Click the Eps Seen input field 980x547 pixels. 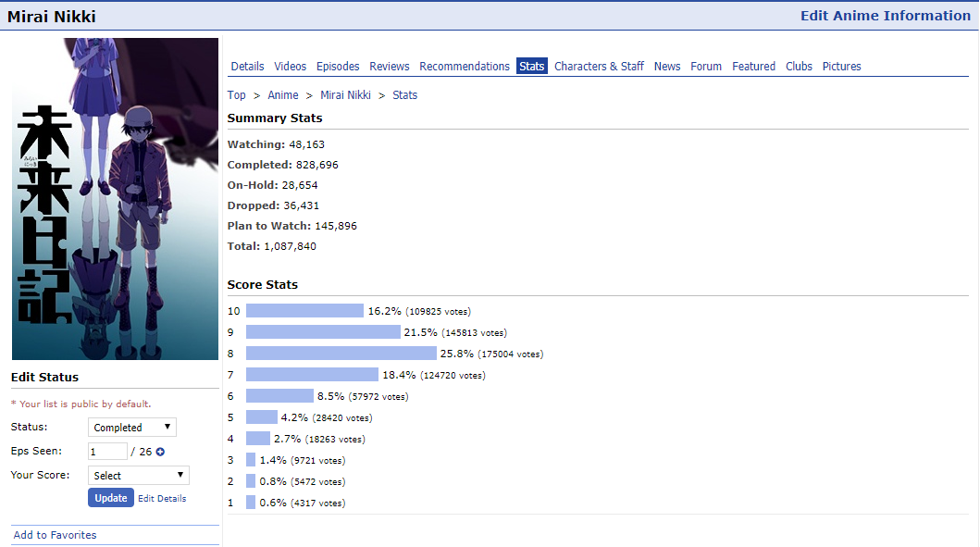(107, 452)
